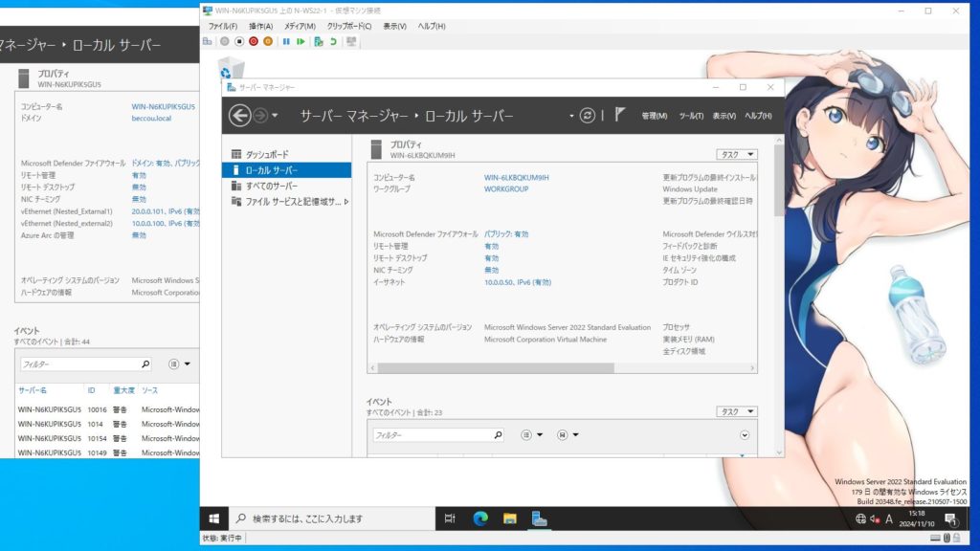Click the computer name WIN-6LKBQKUM9IH link
The height and width of the screenshot is (551, 980).
click(517, 178)
